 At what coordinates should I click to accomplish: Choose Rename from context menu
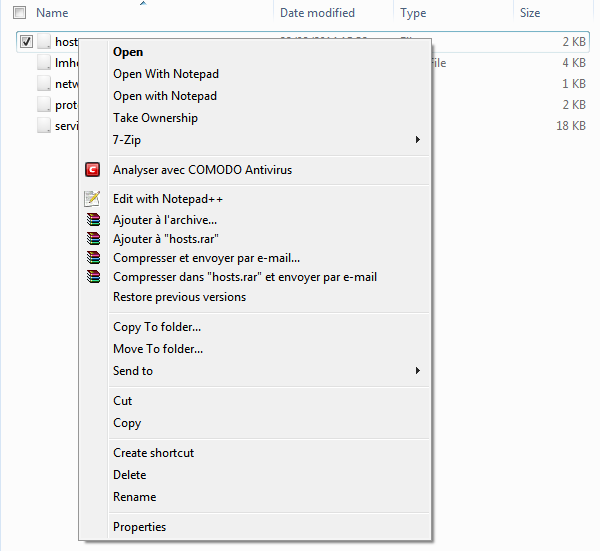pos(134,497)
